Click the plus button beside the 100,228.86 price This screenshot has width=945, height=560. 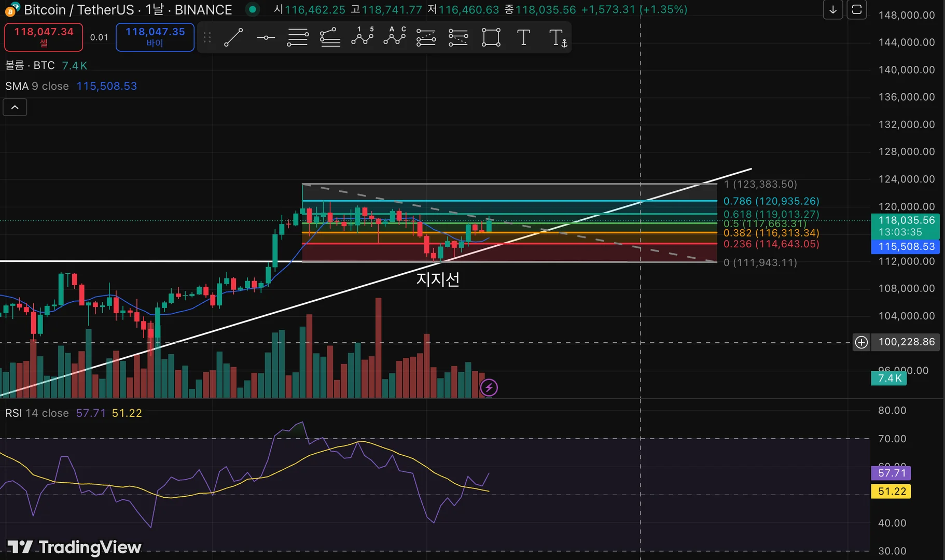pyautogui.click(x=861, y=342)
